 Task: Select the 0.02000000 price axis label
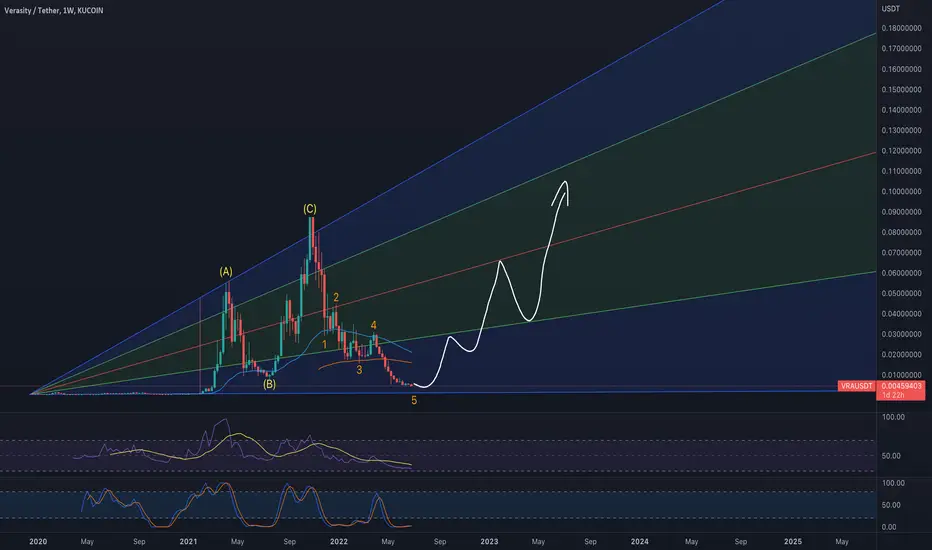click(901, 354)
